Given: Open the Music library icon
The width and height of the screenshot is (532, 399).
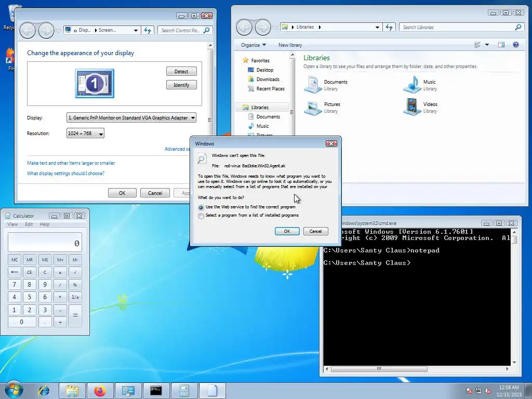Looking at the screenshot, I should 412,85.
